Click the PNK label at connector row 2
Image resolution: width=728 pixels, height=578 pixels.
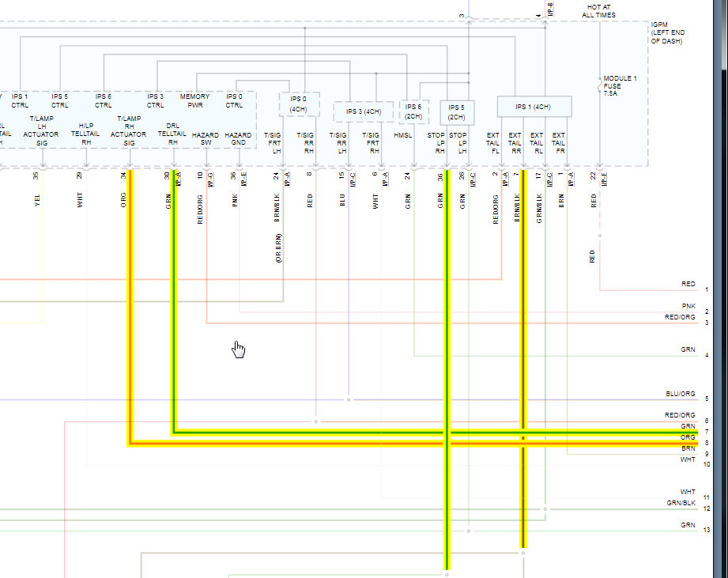[x=689, y=306]
